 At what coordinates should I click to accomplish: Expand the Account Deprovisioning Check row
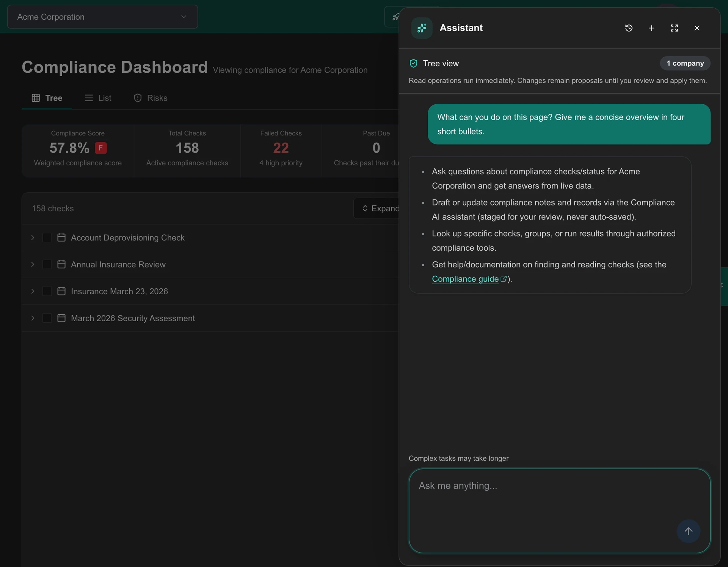pyautogui.click(x=33, y=237)
